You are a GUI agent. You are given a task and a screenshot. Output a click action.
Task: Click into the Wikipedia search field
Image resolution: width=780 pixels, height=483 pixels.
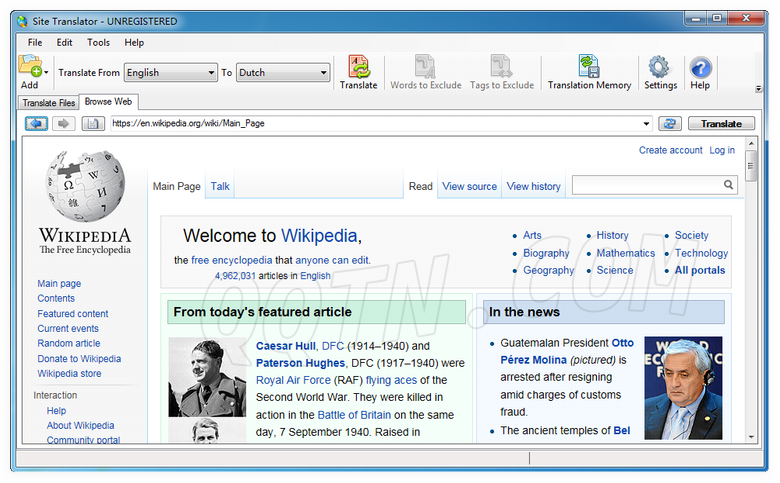coord(646,185)
